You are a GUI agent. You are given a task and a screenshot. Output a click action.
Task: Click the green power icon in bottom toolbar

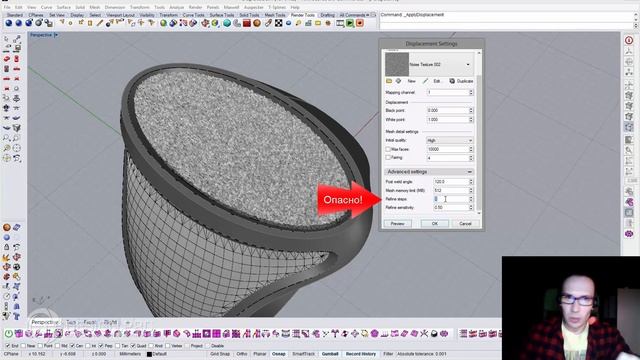(9, 333)
